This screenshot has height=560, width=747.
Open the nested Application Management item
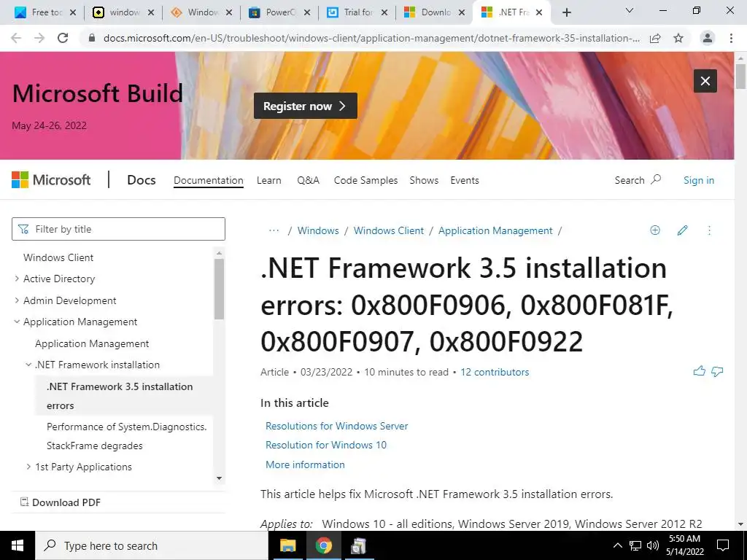coord(92,344)
